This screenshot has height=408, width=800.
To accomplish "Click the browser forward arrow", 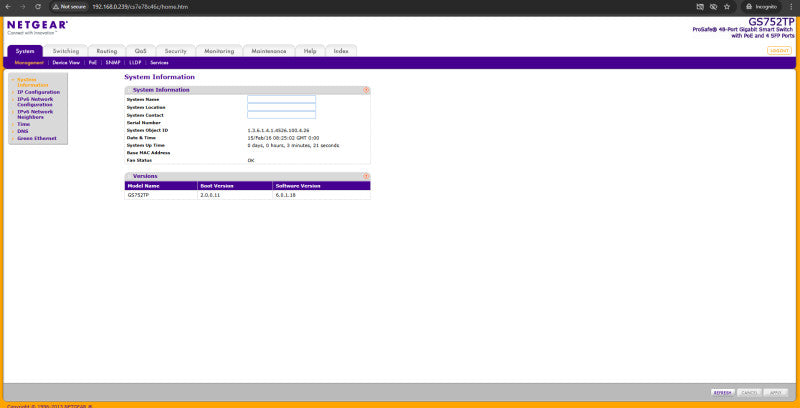I will click(22, 7).
